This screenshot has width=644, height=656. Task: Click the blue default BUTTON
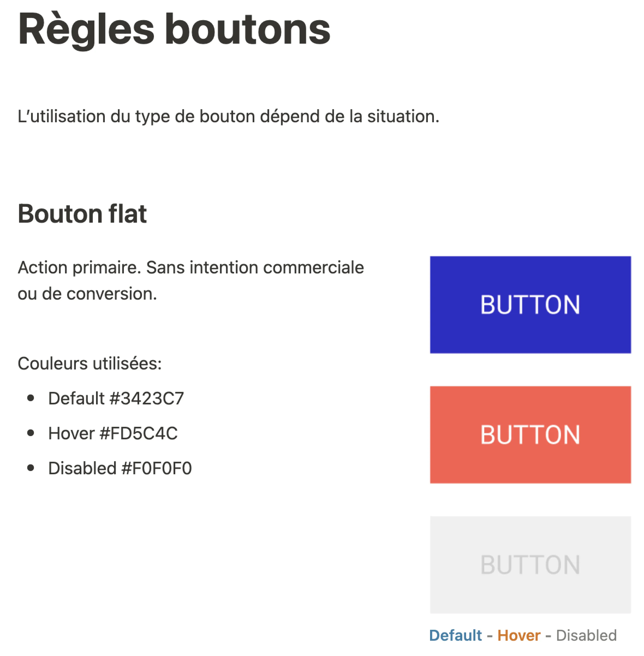pyautogui.click(x=530, y=305)
